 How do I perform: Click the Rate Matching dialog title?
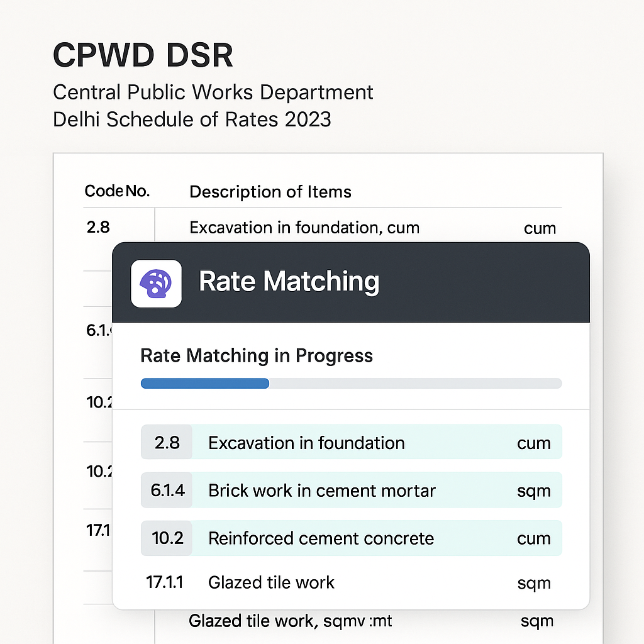tap(289, 282)
